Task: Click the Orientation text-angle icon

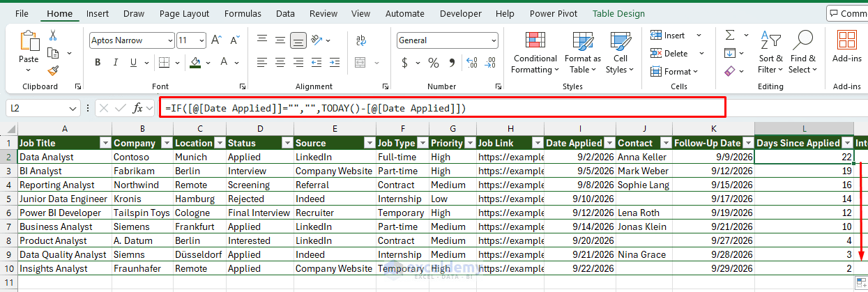Action: (x=317, y=40)
